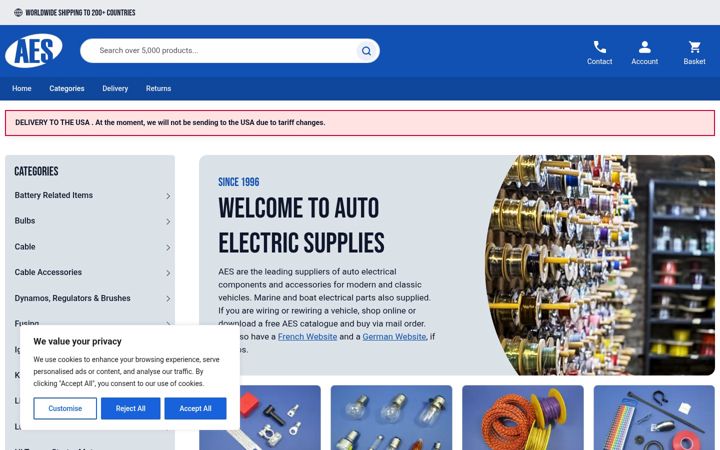Screen dimensions: 720x450
Task: Click the cable spools hero image
Action: (x=600, y=265)
